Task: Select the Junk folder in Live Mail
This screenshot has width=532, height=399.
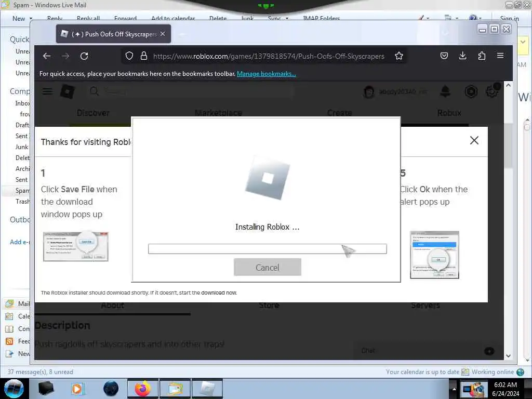Action: pyautogui.click(x=22, y=147)
